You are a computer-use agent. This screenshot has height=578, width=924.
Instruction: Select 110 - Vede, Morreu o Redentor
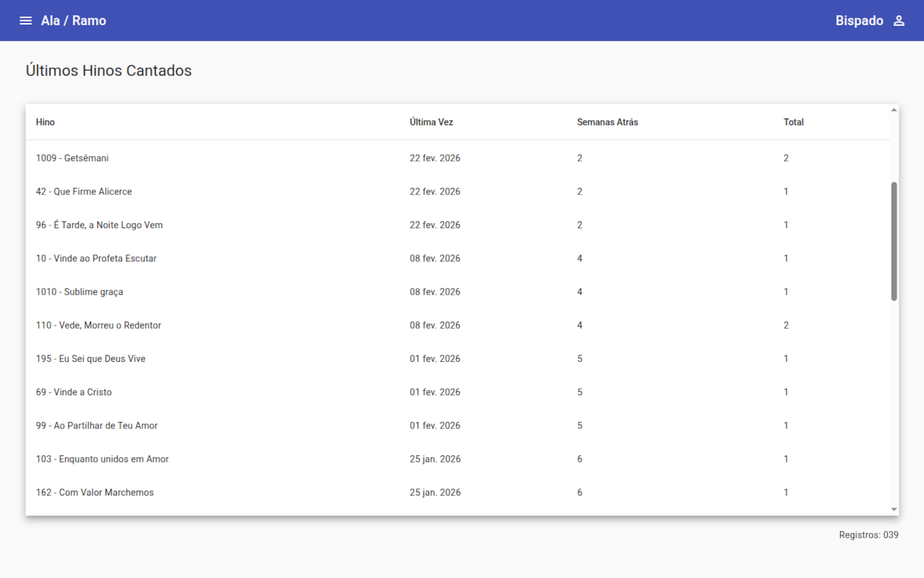[98, 325]
